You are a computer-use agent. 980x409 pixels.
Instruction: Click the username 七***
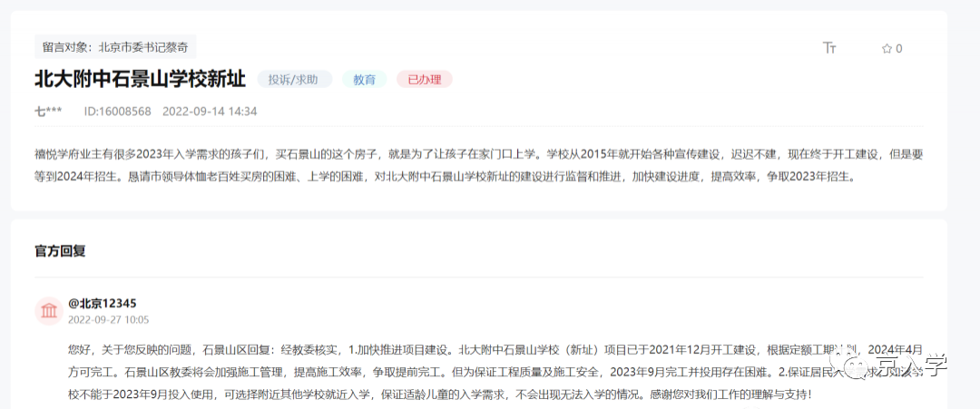pyautogui.click(x=48, y=112)
